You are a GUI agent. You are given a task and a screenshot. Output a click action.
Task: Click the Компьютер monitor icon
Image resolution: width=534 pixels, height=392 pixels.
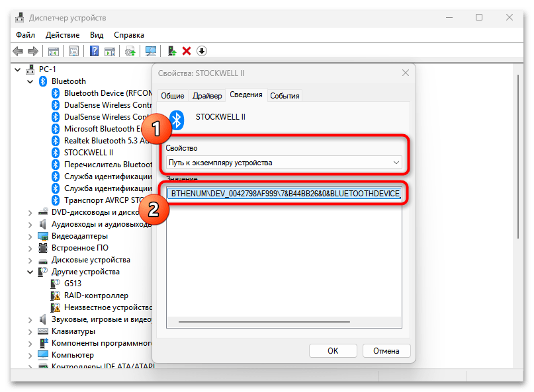point(43,355)
